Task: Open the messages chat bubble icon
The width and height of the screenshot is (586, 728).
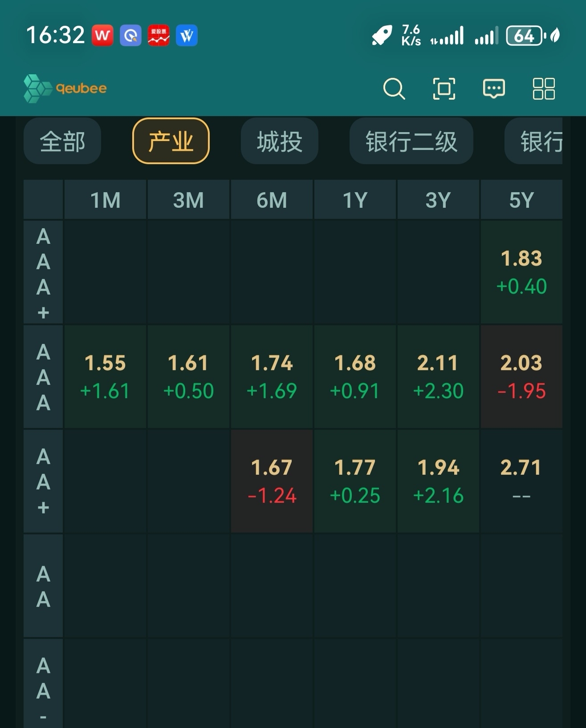Action: 494,89
